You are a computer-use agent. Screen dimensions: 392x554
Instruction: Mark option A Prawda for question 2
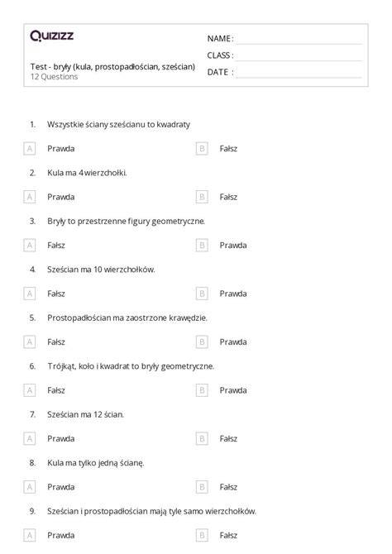coord(29,197)
